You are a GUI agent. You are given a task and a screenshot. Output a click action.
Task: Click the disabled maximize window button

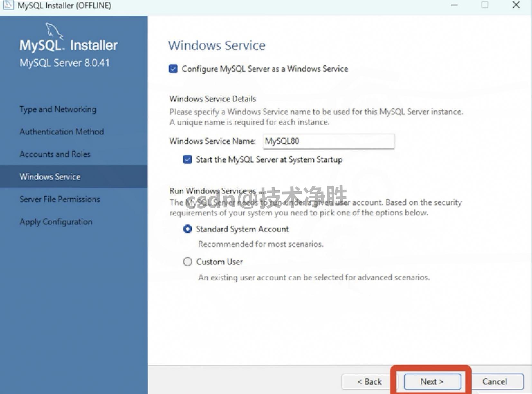485,5
